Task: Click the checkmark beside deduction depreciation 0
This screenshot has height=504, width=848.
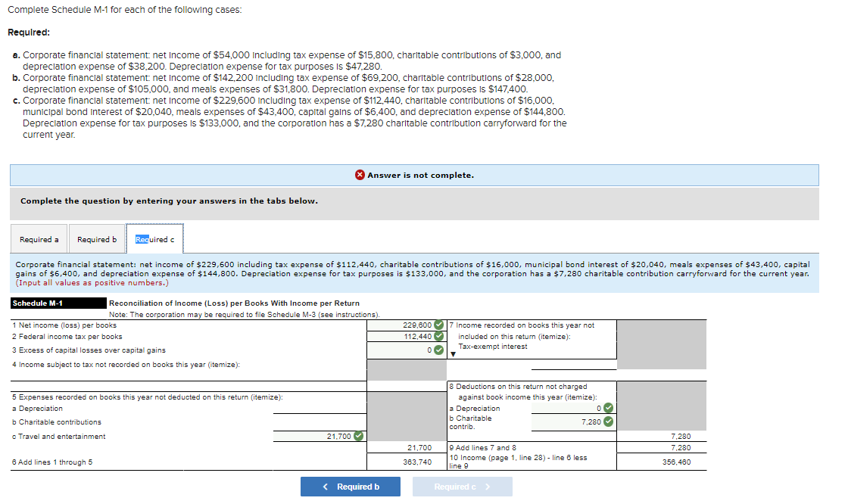Action: click(x=608, y=408)
